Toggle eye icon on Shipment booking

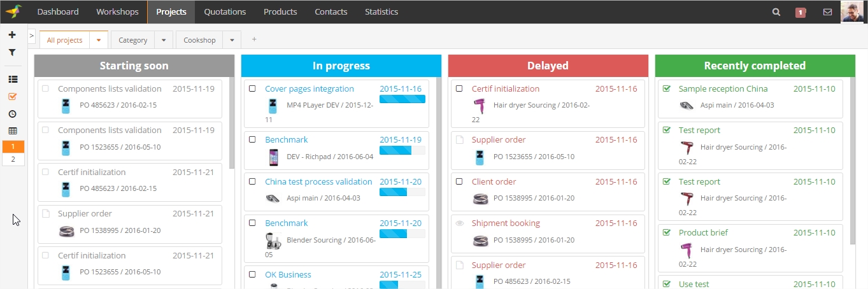pyautogui.click(x=459, y=223)
